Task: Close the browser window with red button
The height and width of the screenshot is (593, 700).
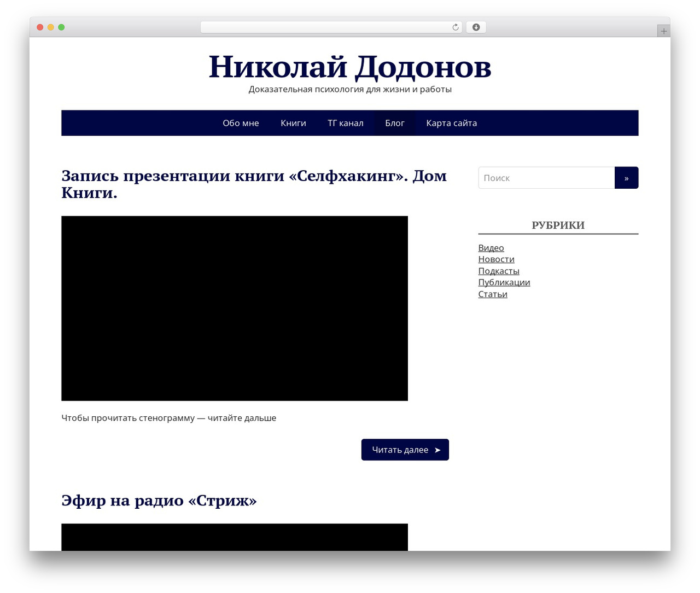Action: (x=40, y=27)
